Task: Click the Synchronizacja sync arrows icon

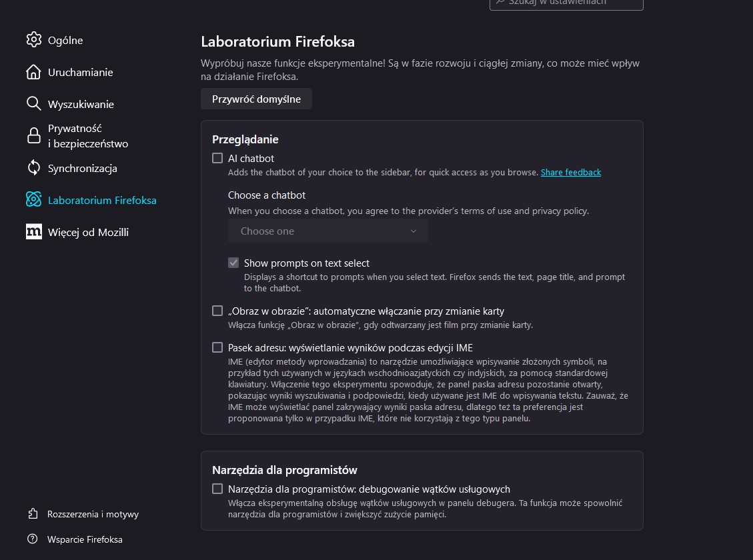Action: (x=33, y=168)
